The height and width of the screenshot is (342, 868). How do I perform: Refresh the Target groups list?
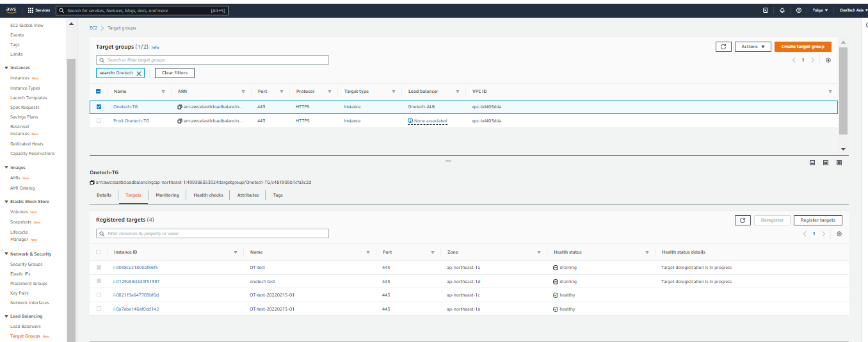click(x=723, y=47)
